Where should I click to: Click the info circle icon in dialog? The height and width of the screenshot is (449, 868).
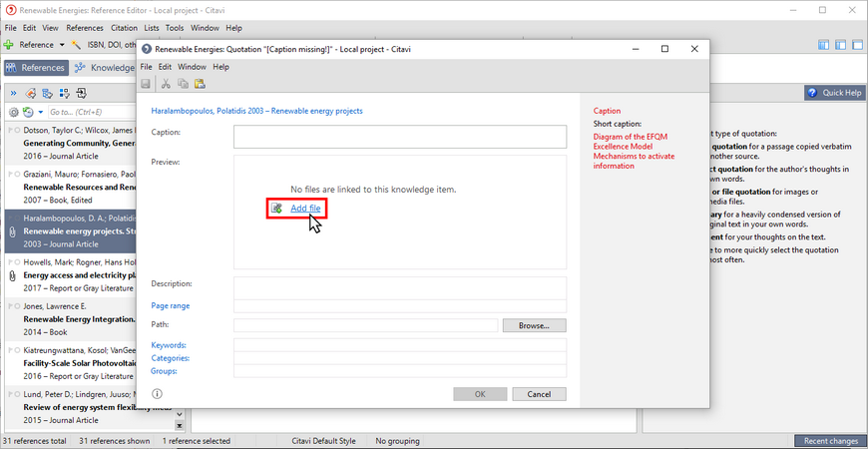157,394
